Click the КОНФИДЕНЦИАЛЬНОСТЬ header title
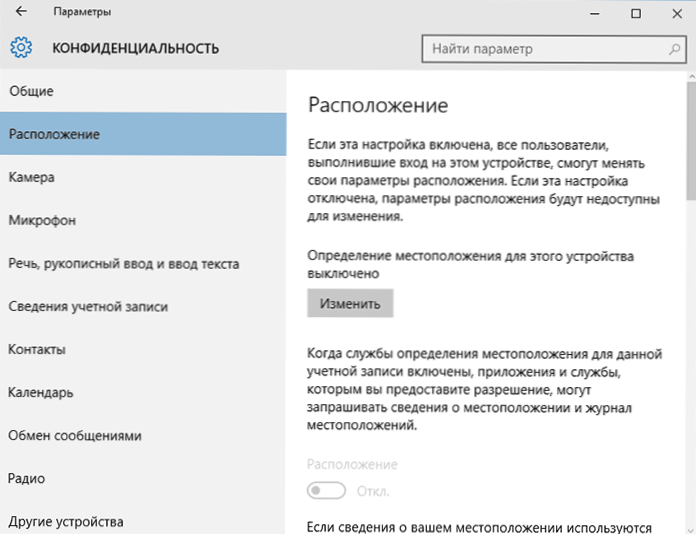This screenshot has height=534, width=696. pos(135,48)
